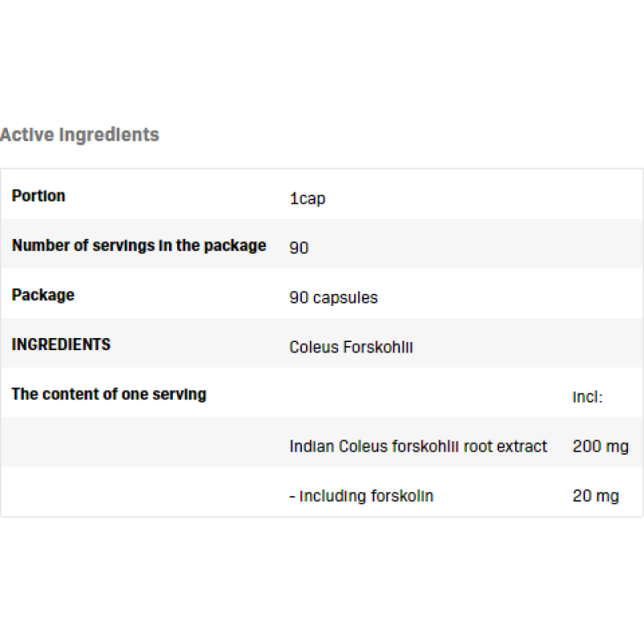Select the Portion row label

[39, 196]
